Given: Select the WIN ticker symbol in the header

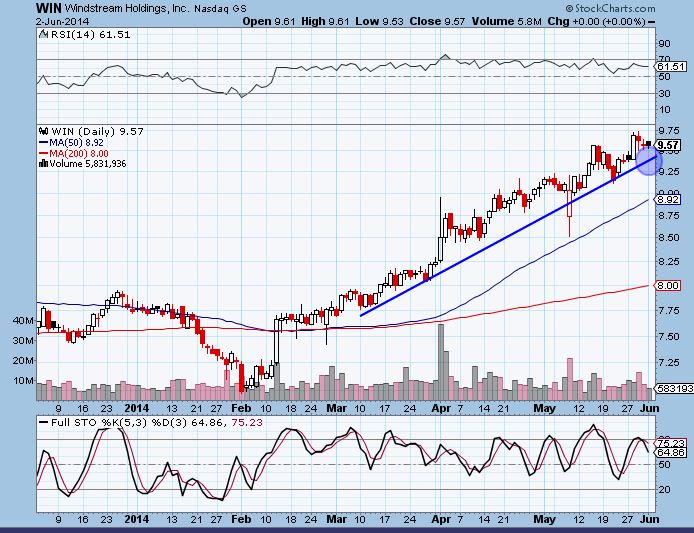Looking at the screenshot, I should pyautogui.click(x=48, y=8).
